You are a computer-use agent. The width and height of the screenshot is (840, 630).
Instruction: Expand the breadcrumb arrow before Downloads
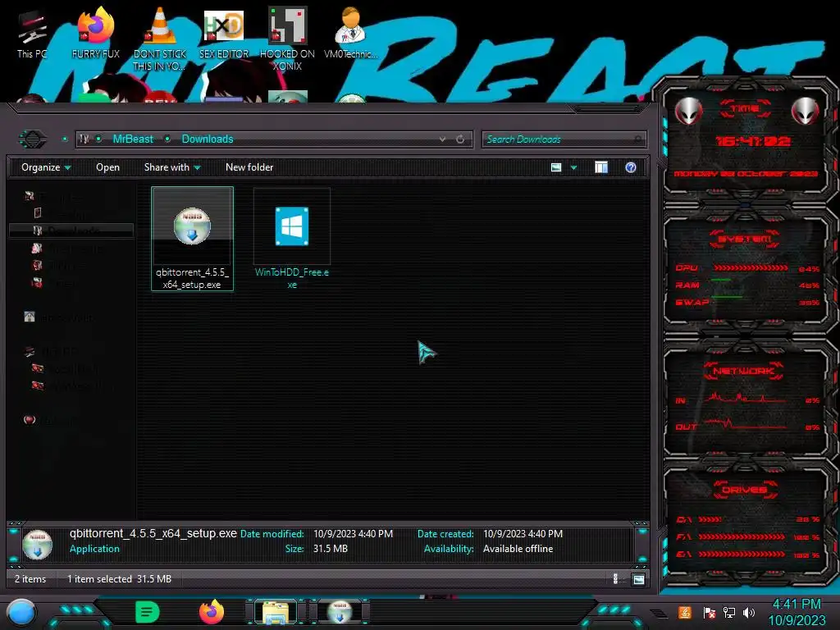[167, 139]
